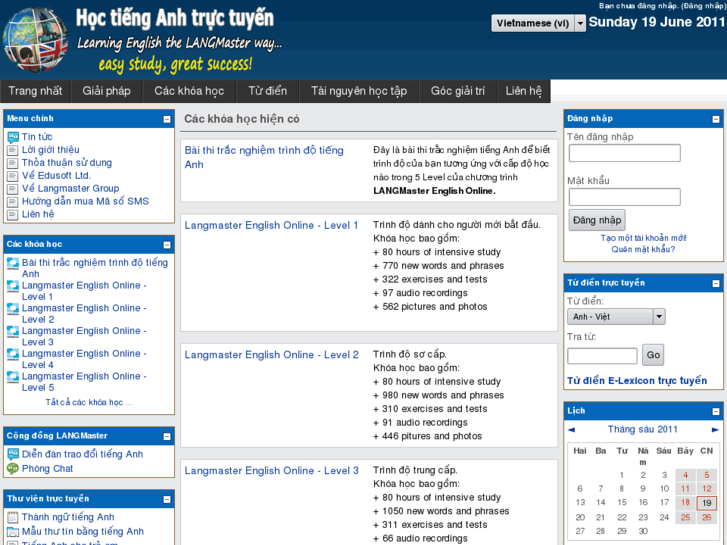Open Langmaster English Online - Level 3 course title
The width and height of the screenshot is (727, 545).
click(x=272, y=471)
